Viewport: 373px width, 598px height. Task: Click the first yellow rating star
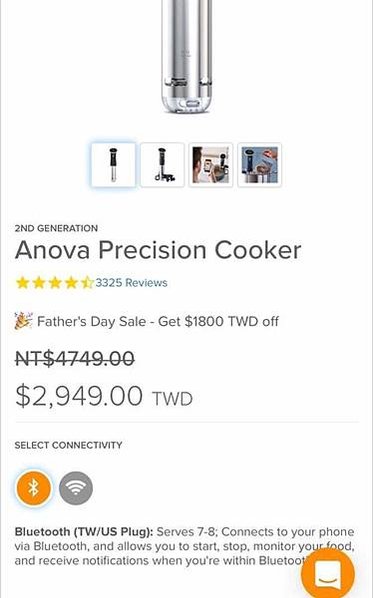[23, 283]
